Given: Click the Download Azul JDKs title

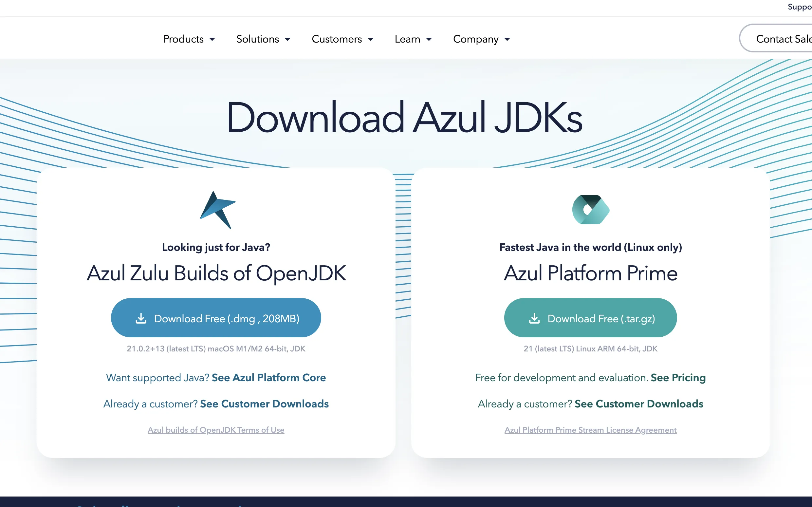Looking at the screenshot, I should (x=405, y=118).
